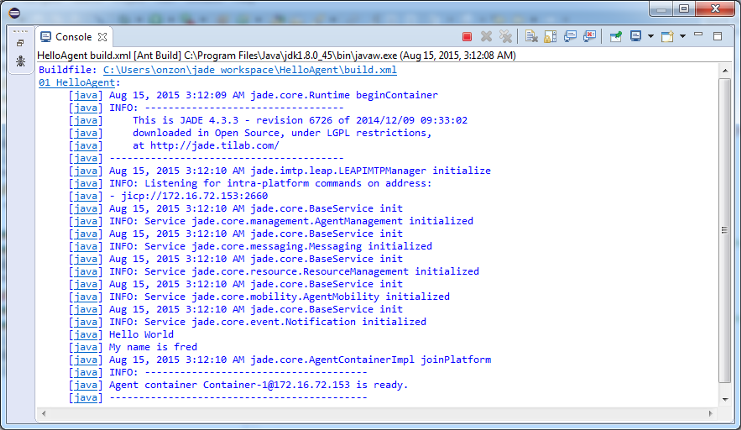
Task: Click Display Selected Console monitor icon
Action: [636, 36]
